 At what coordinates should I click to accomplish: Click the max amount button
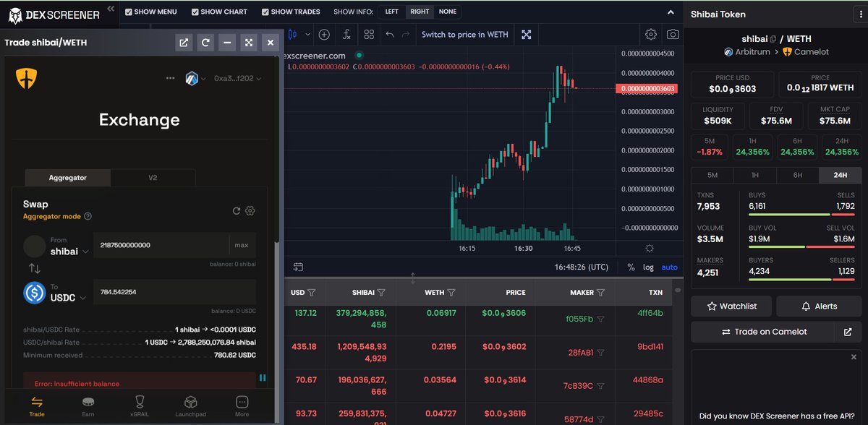242,245
